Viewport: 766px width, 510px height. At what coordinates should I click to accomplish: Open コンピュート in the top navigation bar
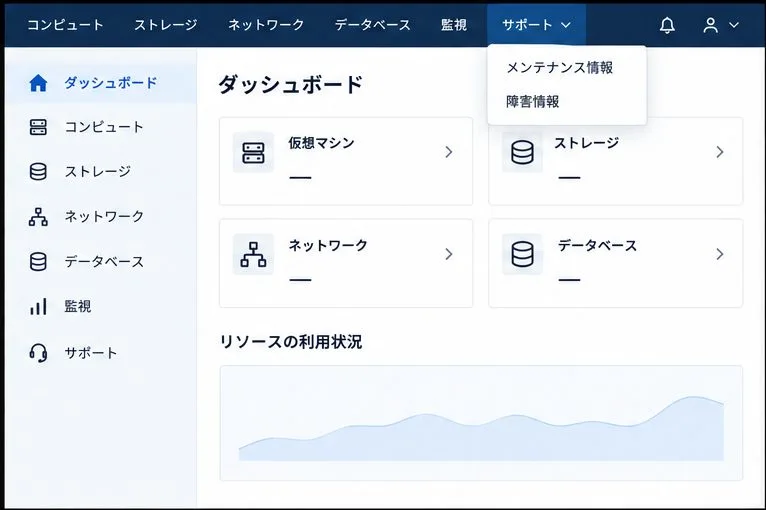pos(65,25)
